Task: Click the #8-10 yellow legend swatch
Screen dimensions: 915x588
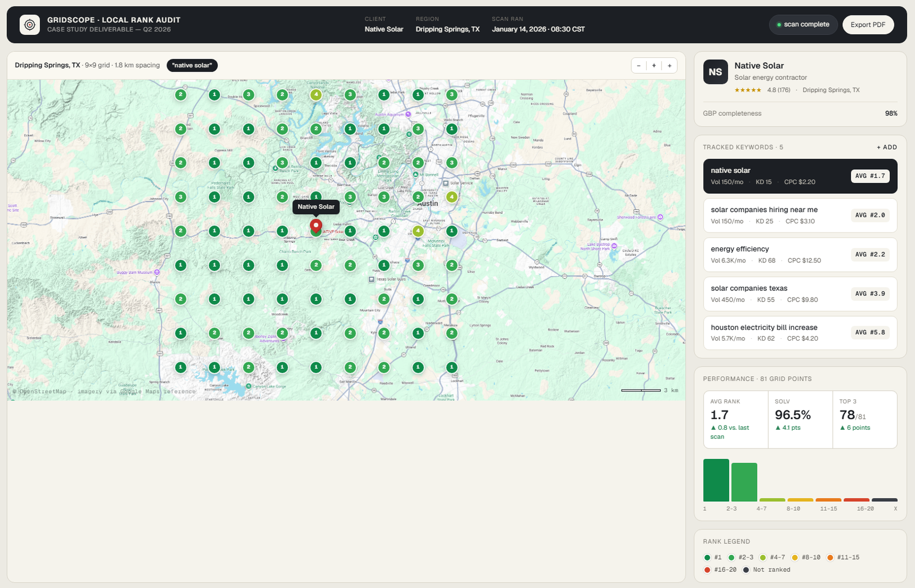Action: [795, 558]
